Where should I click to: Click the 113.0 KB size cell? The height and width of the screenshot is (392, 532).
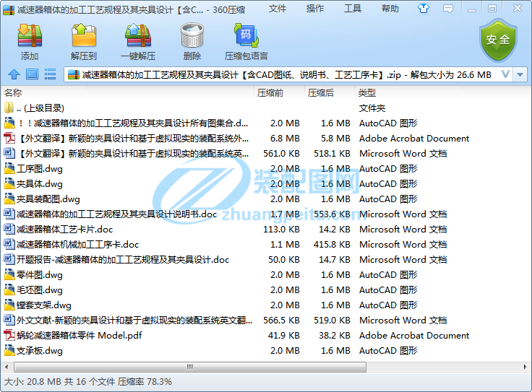(281, 230)
